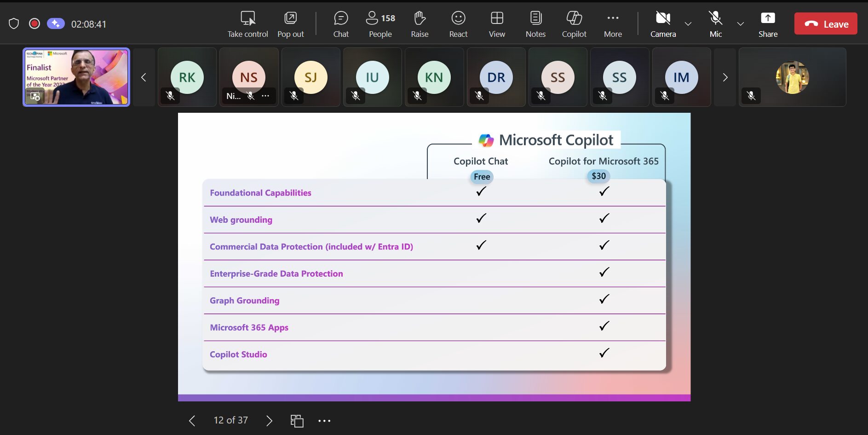This screenshot has height=435, width=868.
Task: Open meeting Notes
Action: 535,24
